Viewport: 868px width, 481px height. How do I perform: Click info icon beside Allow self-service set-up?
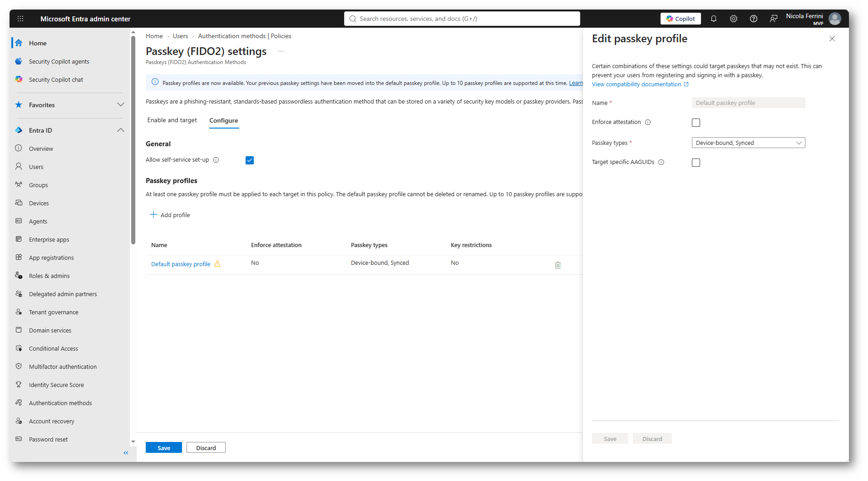point(216,160)
